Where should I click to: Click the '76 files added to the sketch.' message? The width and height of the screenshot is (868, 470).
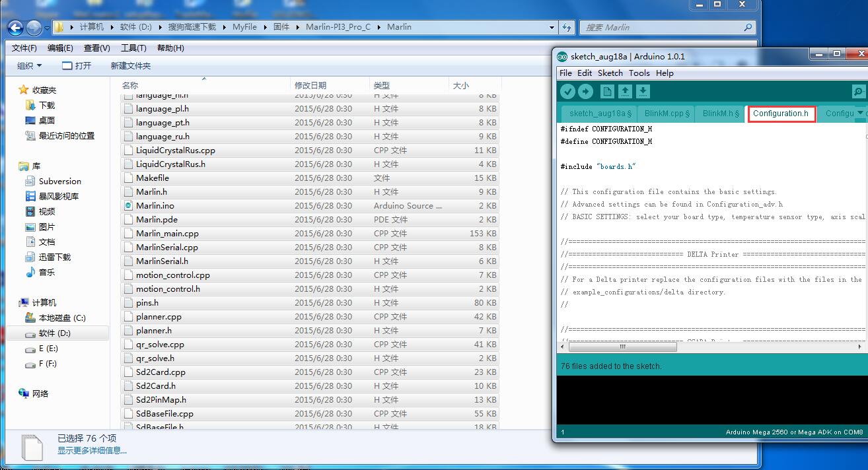click(x=611, y=366)
